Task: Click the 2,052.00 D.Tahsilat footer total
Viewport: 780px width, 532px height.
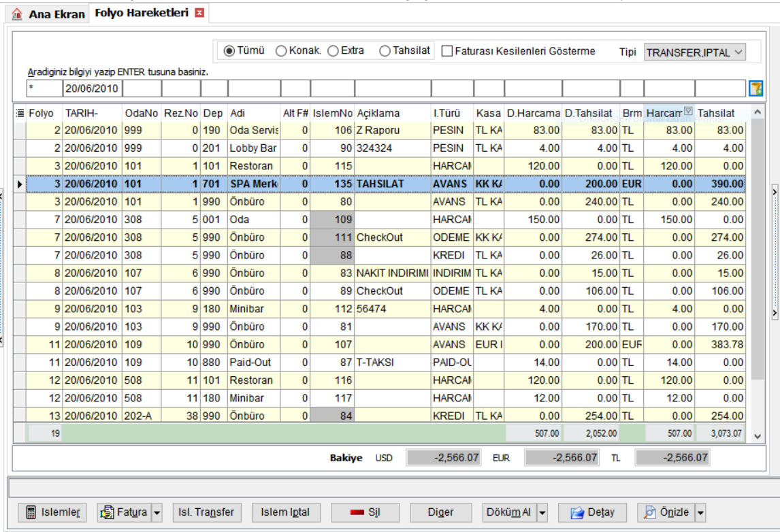Action: (x=591, y=433)
